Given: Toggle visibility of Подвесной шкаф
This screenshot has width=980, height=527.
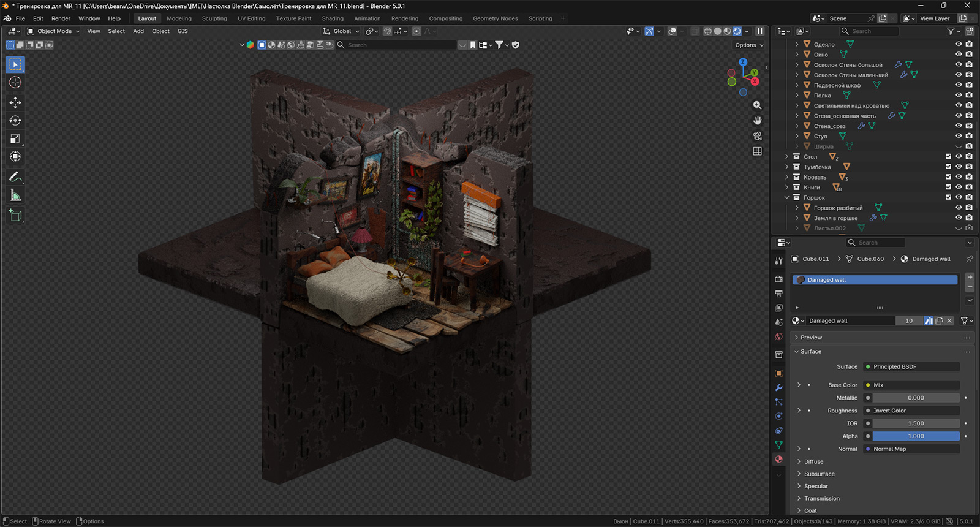Looking at the screenshot, I should click(x=959, y=85).
